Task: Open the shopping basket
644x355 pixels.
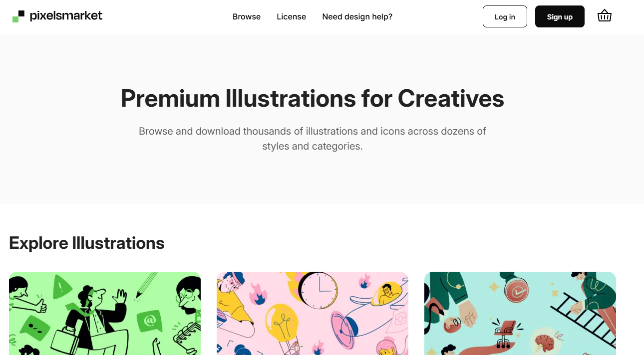Action: (x=604, y=16)
